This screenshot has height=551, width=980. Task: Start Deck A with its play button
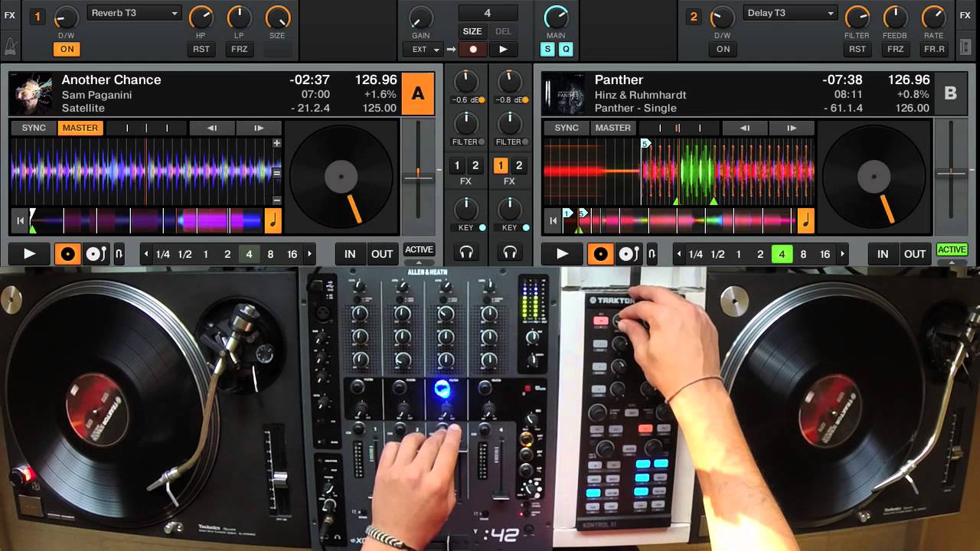coord(29,254)
